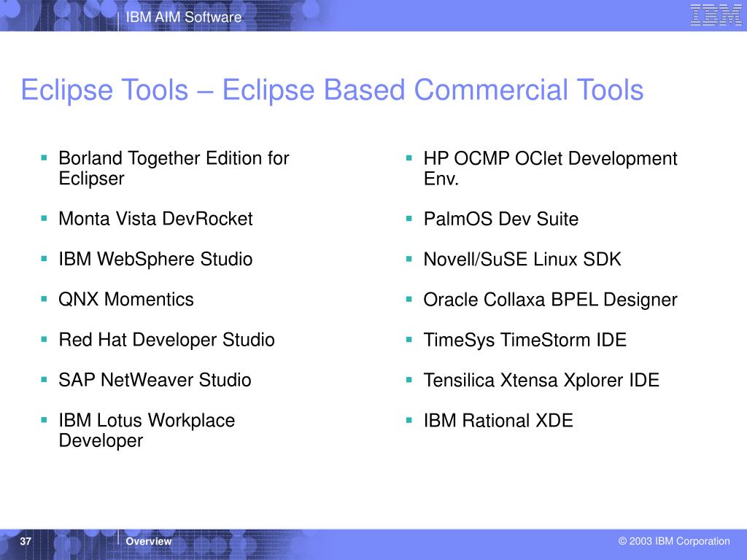Click 'IBM Lotus Workplace Developer' bullet
Screen dimensions: 747x560
tap(147, 430)
